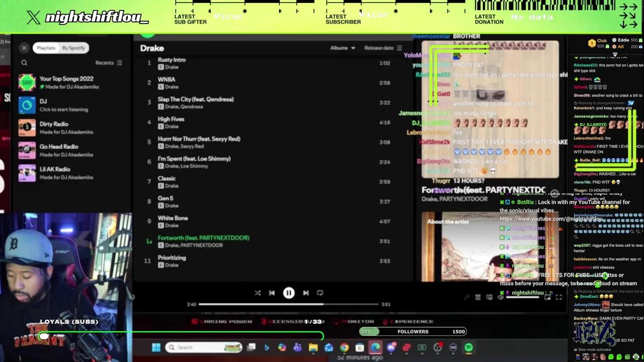Play Hurrr Nor Thurr feat. Sexyy Red

269,142
